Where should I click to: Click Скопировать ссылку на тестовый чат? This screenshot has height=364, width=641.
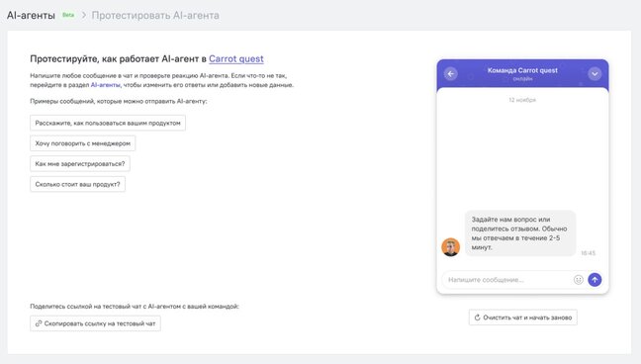[x=95, y=323]
